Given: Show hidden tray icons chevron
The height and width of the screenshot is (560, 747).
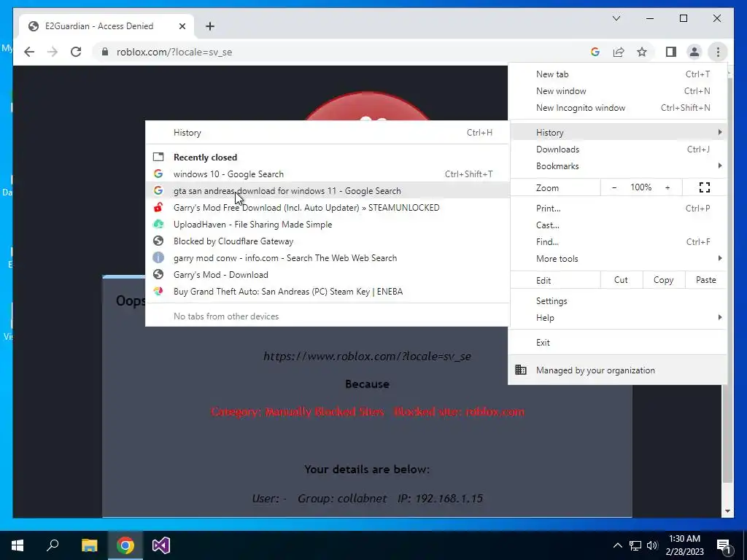Looking at the screenshot, I should pos(617,545).
